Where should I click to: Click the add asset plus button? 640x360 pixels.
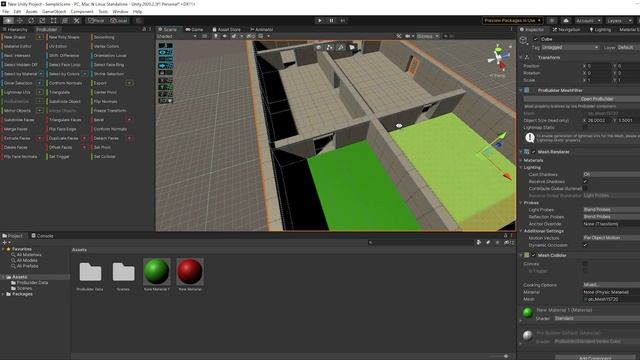pyautogui.click(x=6, y=242)
